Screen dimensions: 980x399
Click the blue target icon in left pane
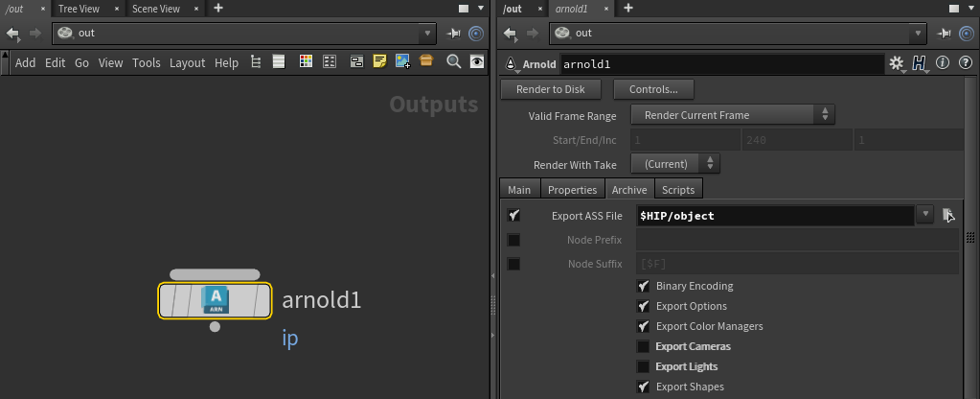(476, 34)
